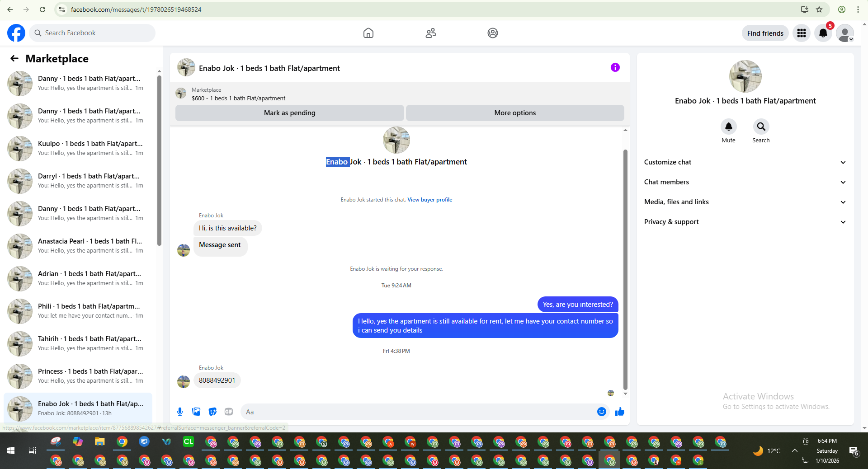Open the green CL app on taskbar
Screen dimensions: 868x469
189,441
